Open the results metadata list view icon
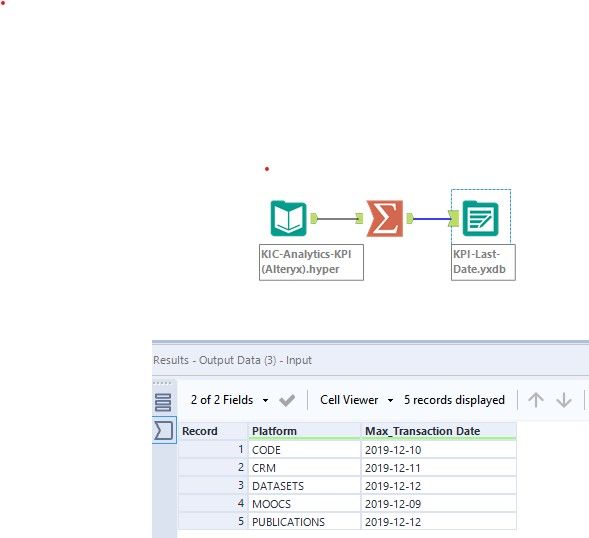 coord(163,402)
